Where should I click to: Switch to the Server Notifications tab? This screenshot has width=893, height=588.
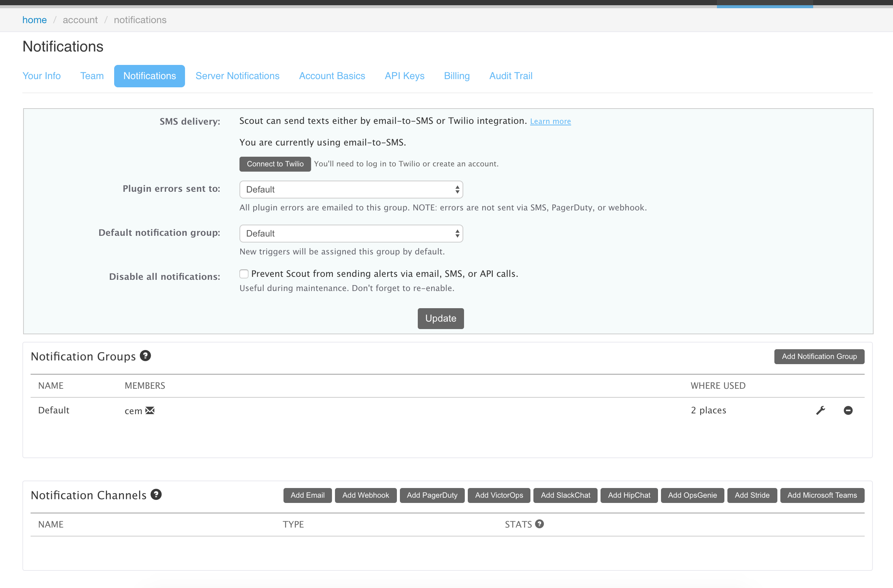[237, 76]
